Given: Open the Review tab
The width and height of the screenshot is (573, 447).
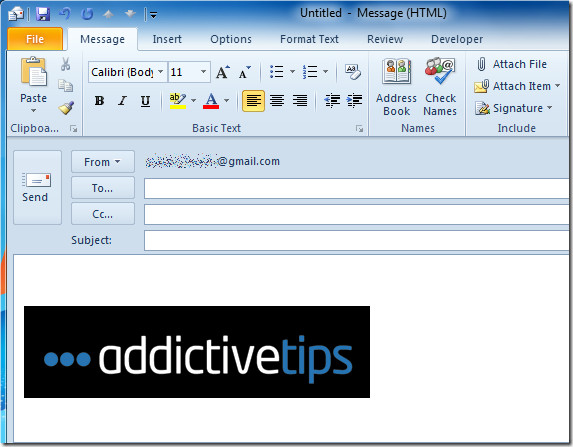Looking at the screenshot, I should coord(385,39).
